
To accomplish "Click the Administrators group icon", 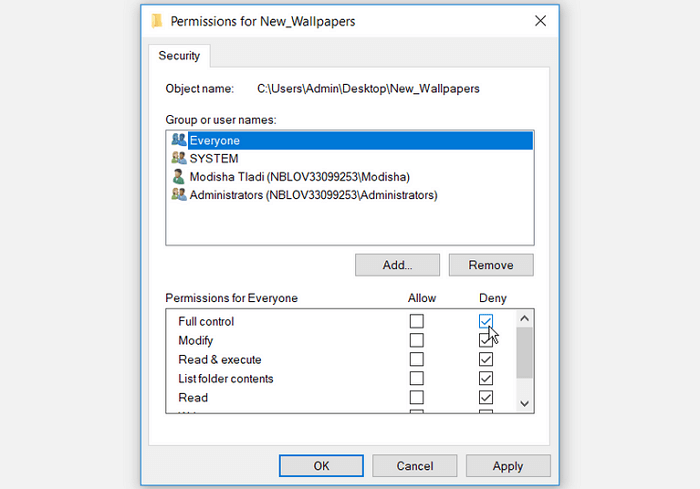I will click(x=179, y=194).
